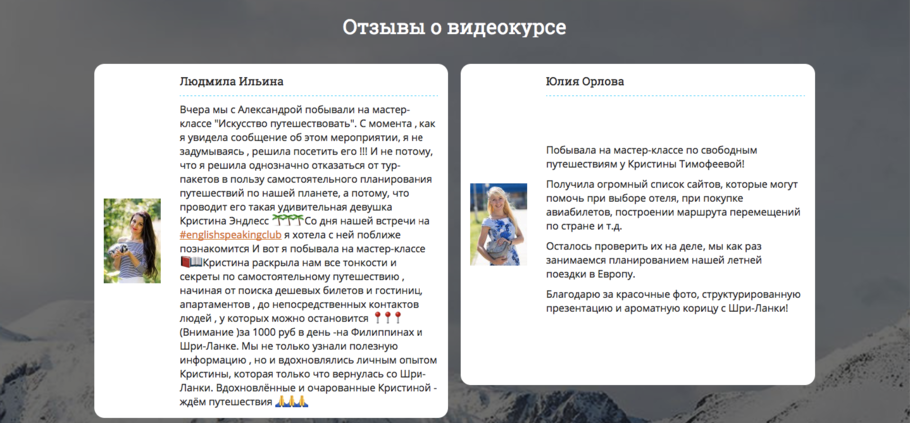Click the palm trees emoji after Эндлесс
The width and height of the screenshot is (910, 423).
pos(288,221)
